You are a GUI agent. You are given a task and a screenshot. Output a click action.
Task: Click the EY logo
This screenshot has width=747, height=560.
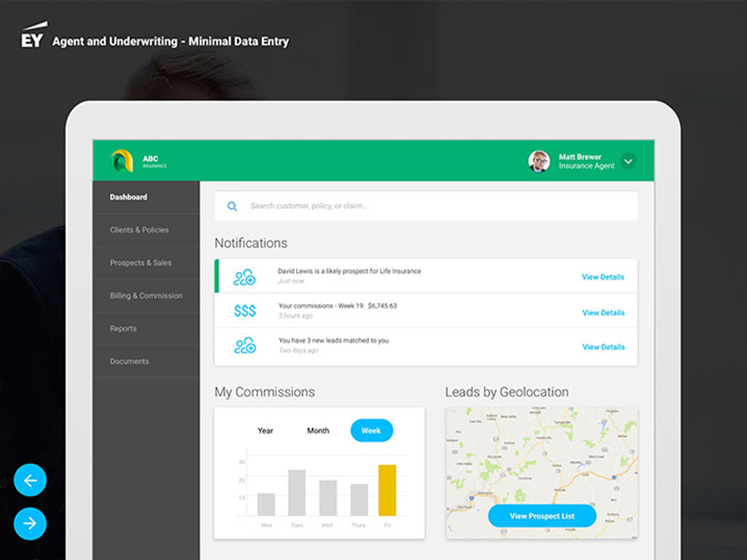click(33, 37)
